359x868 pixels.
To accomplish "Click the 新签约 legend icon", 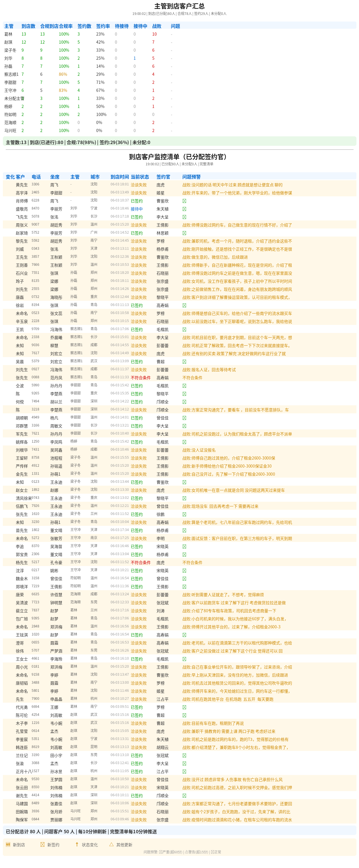I will pos(43,844).
